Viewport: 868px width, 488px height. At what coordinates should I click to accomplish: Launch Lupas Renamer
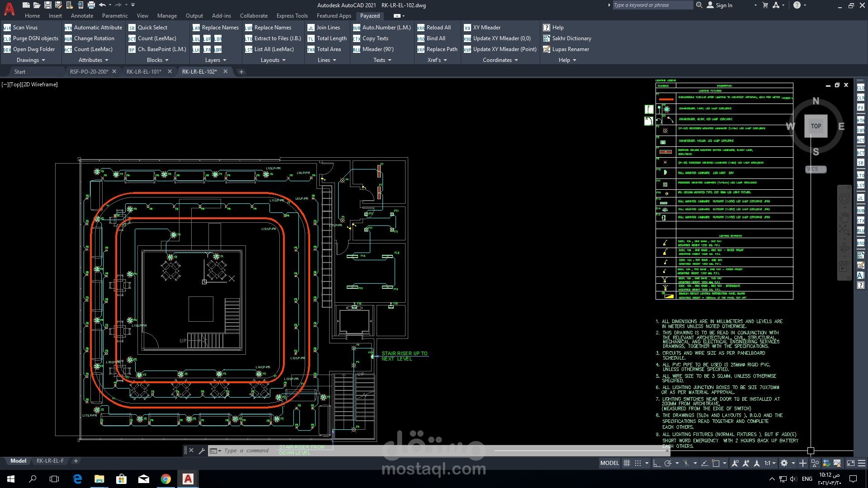[566, 49]
